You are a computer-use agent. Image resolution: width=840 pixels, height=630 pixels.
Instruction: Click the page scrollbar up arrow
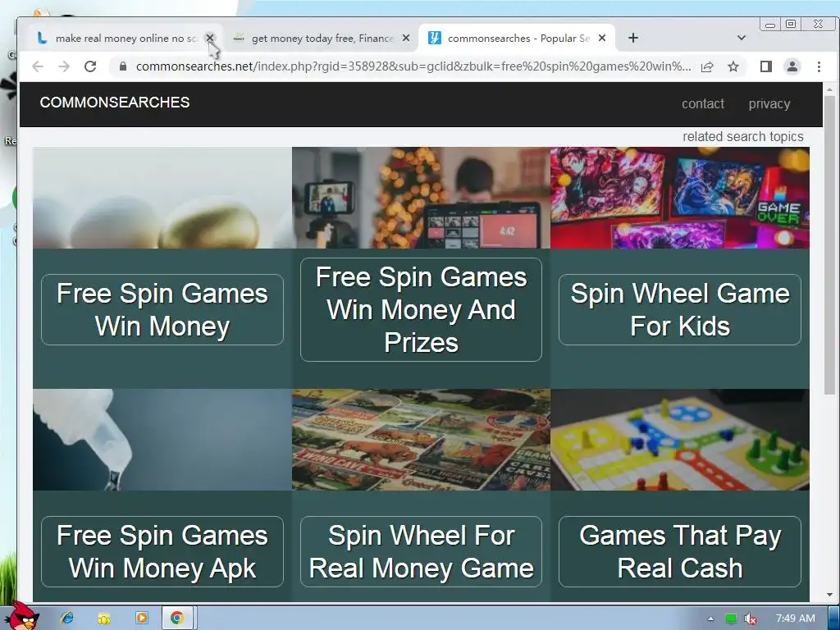pos(829,89)
